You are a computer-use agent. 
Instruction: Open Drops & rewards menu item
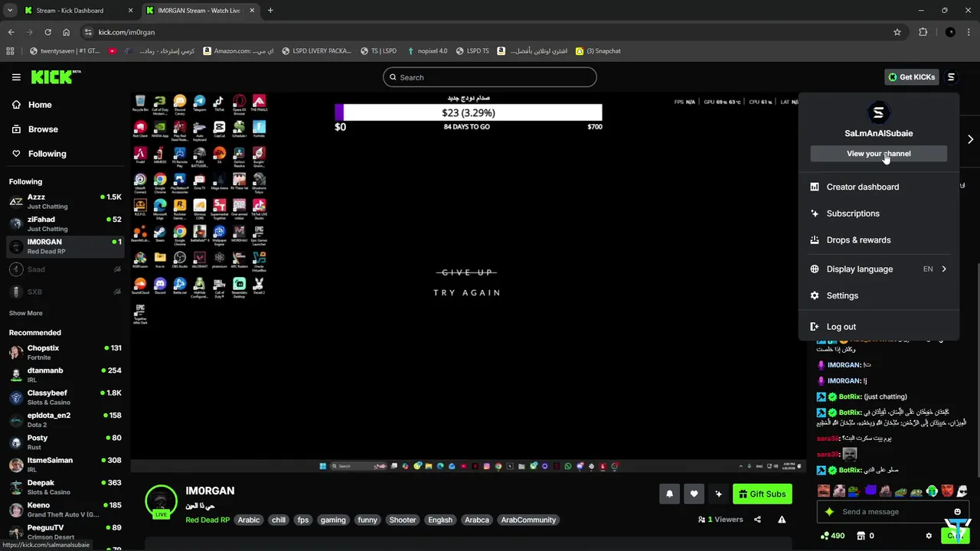pyautogui.click(x=879, y=240)
